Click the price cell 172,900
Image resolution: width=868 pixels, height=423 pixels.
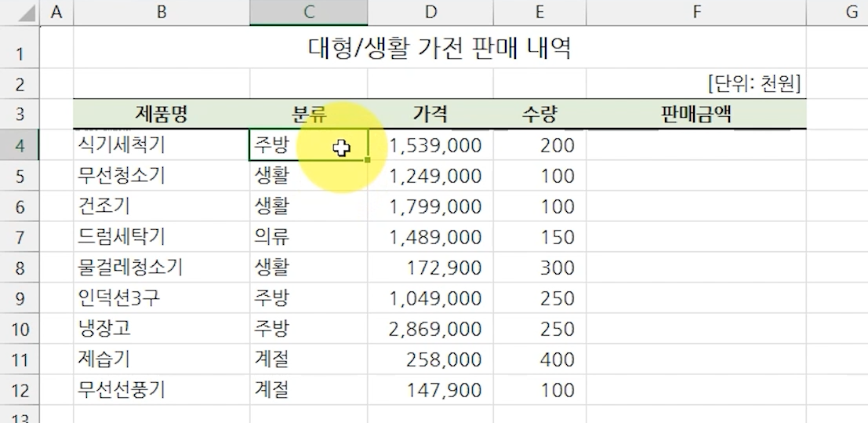tap(430, 268)
